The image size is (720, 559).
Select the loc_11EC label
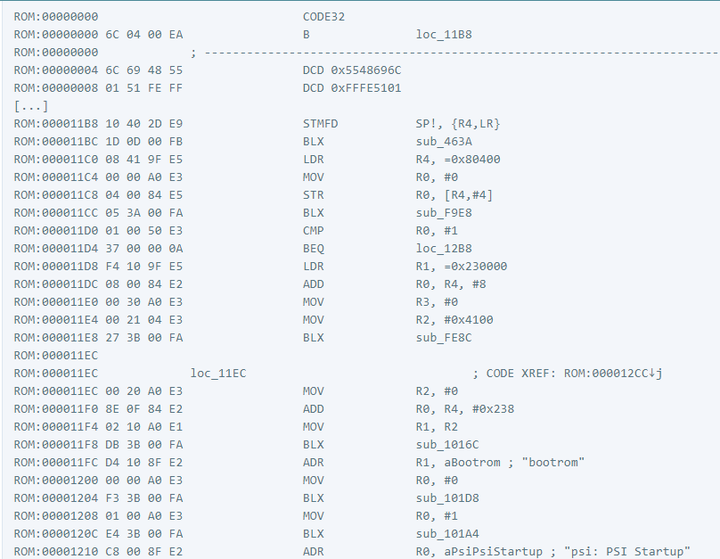(218, 373)
